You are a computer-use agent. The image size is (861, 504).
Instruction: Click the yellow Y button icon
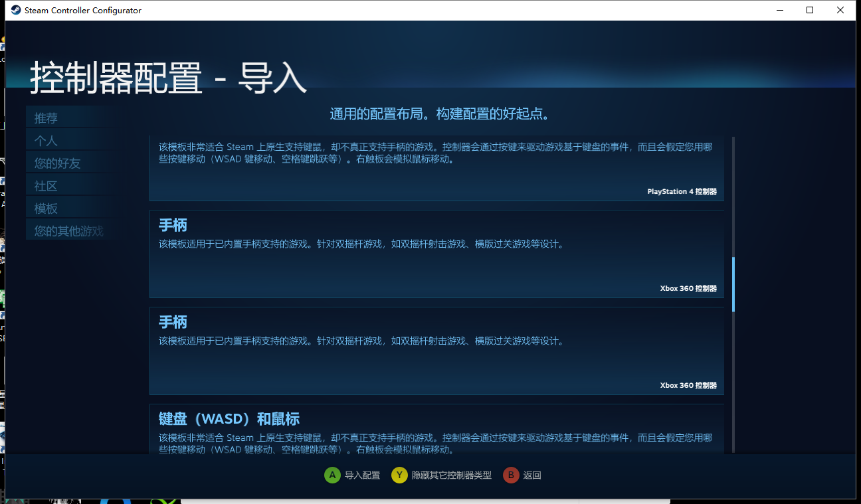point(399,475)
